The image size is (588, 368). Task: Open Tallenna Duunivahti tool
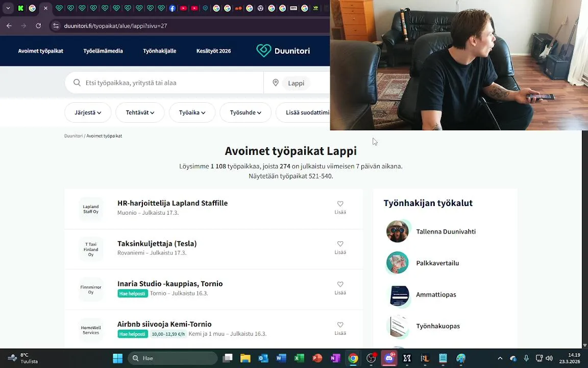(446, 232)
